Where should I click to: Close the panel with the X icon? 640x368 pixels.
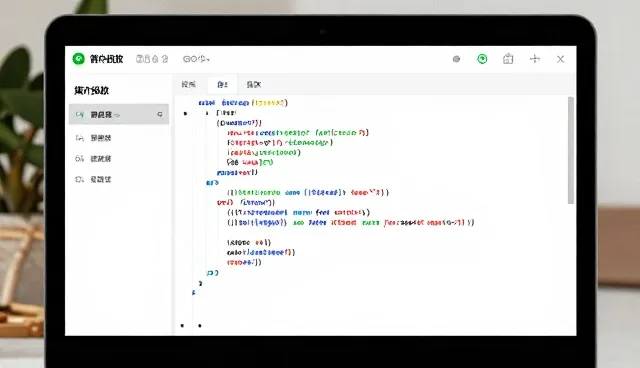[x=560, y=59]
